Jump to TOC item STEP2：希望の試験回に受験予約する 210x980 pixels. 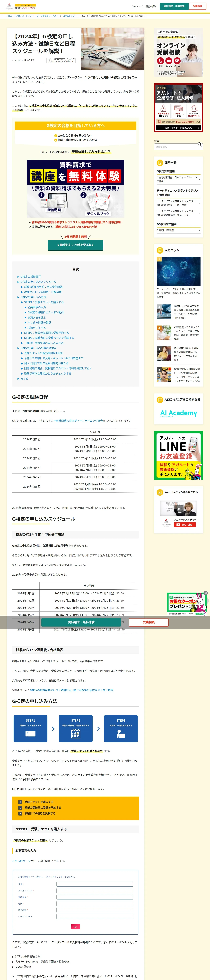[46, 333]
